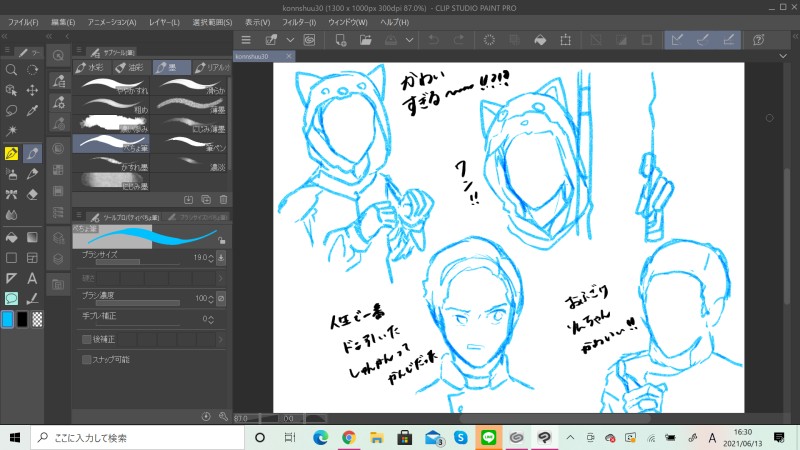Click the New document icon in command bar
800x450 pixels.
tap(341, 40)
